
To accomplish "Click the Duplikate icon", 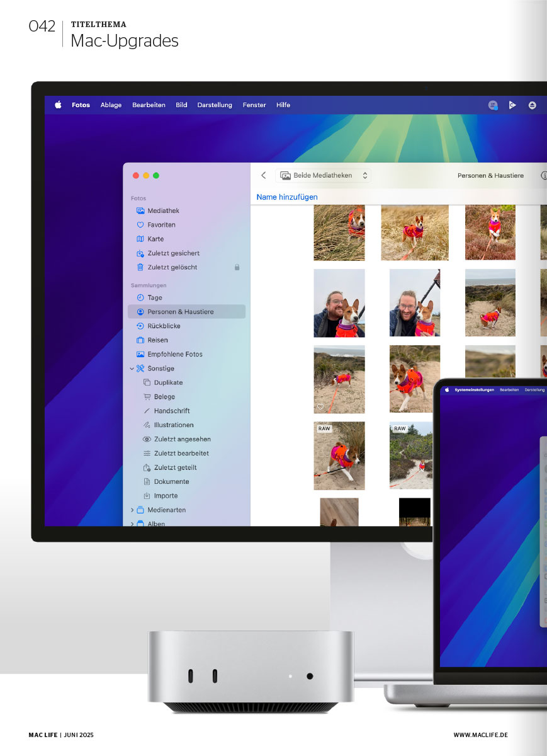I will tap(147, 382).
